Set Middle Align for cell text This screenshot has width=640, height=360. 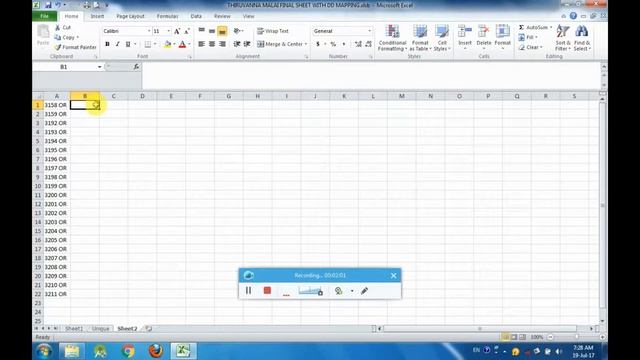(212, 31)
